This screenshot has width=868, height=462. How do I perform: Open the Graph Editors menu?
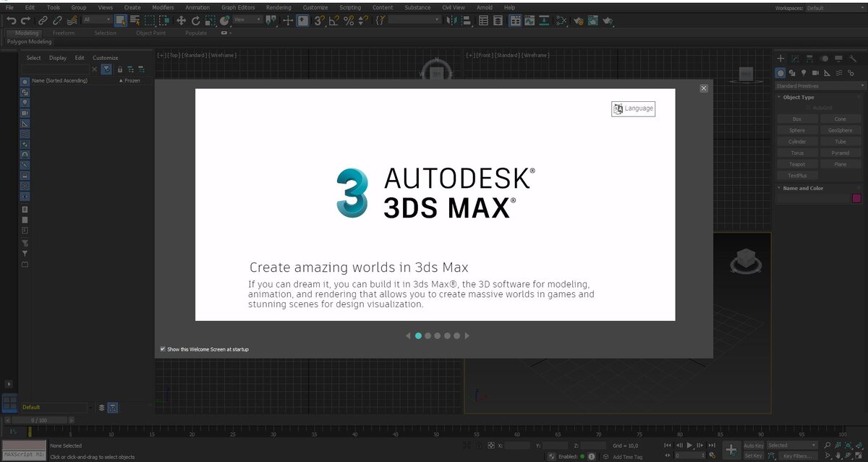tap(238, 7)
